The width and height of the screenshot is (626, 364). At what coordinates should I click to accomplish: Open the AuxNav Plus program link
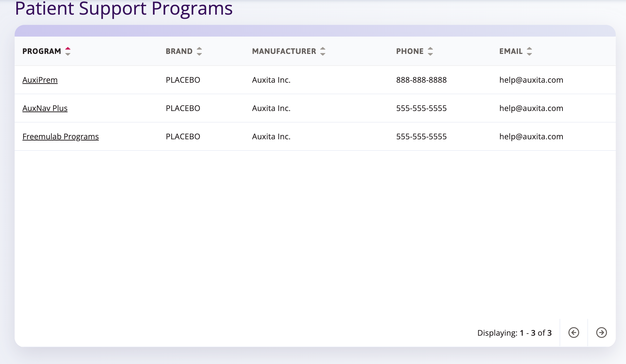[45, 108]
